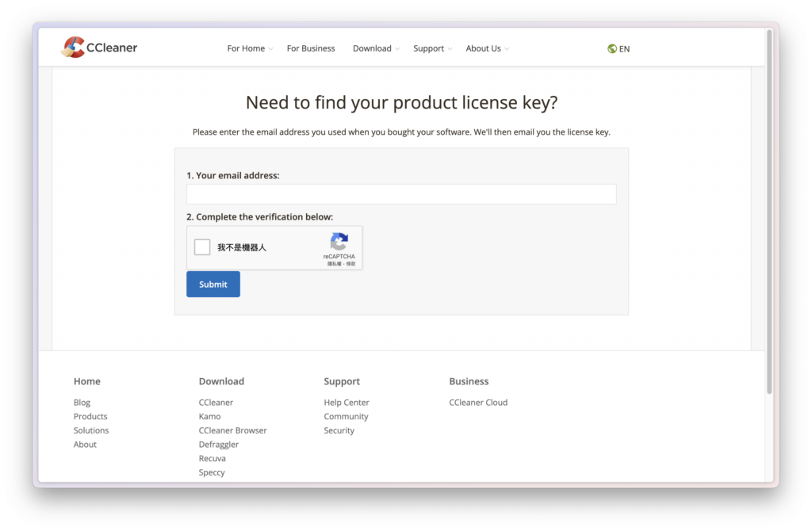Open the About footer link
812x531 pixels.
(85, 444)
